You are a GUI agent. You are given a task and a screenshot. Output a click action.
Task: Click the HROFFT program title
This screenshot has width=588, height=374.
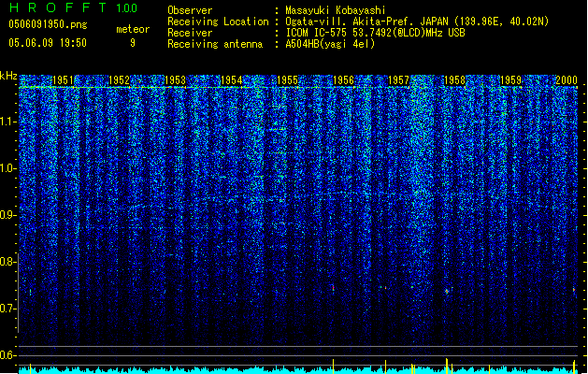(58, 7)
